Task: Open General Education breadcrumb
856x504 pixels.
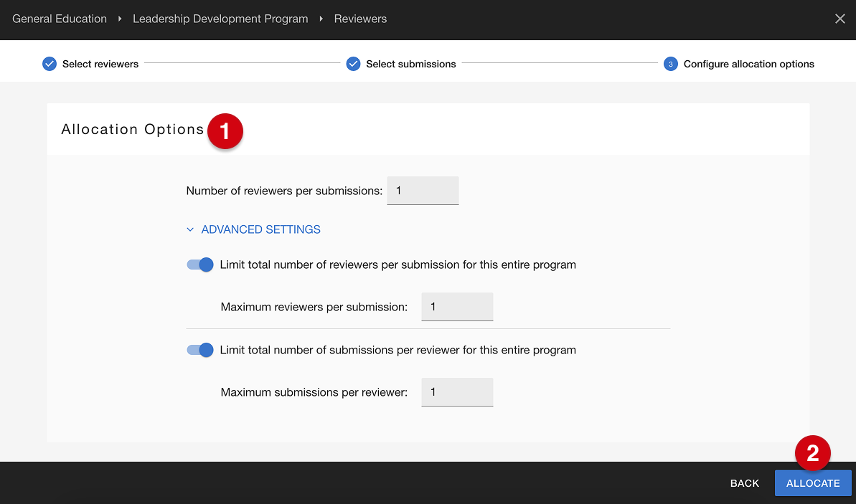Action: click(60, 19)
